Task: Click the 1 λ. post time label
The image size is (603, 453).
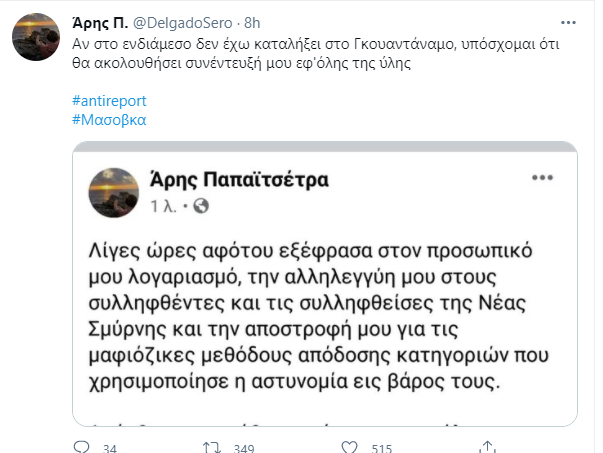Action: (x=166, y=206)
